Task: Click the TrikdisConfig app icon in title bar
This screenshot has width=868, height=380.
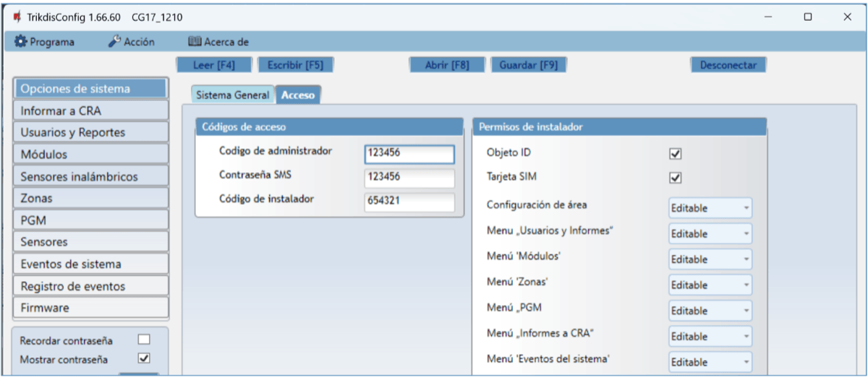Action: (17, 17)
